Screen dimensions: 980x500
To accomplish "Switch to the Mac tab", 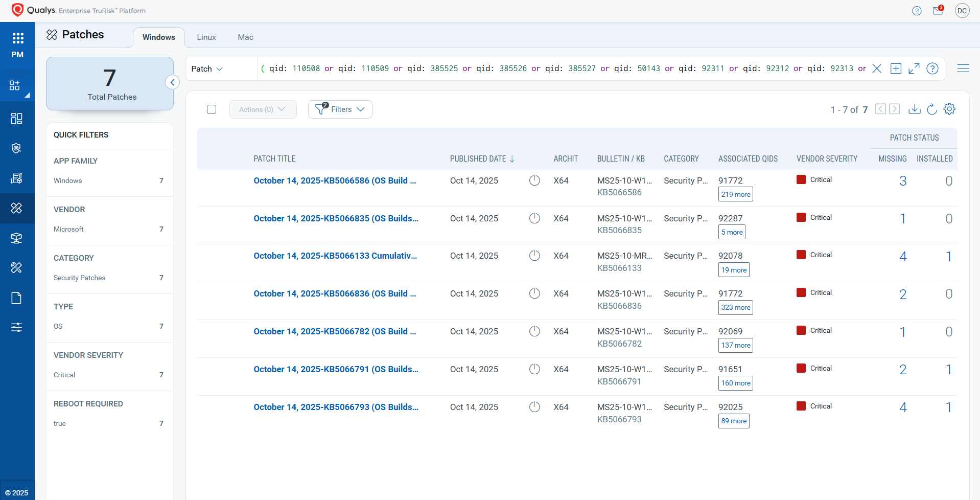I will point(245,37).
